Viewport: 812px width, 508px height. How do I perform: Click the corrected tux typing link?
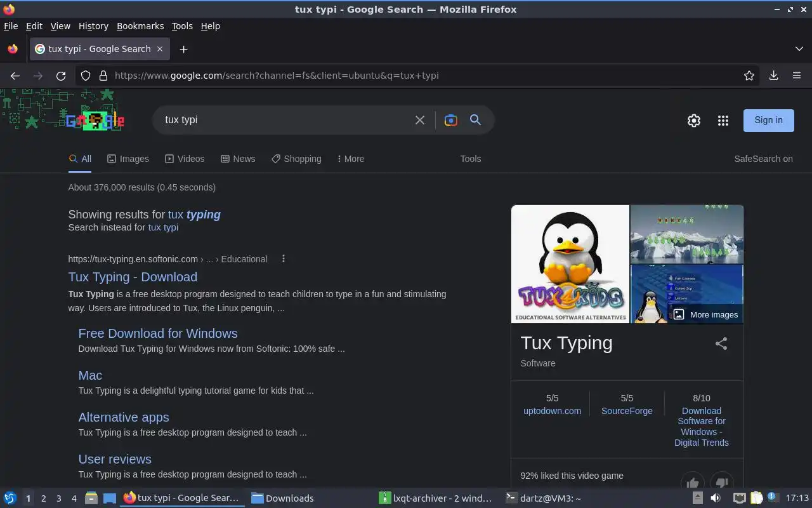tap(194, 215)
